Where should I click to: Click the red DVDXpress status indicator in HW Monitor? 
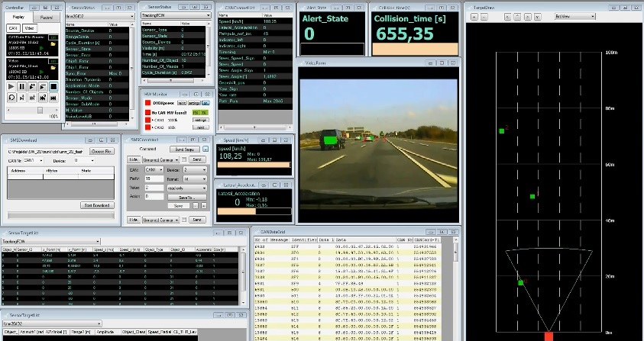[x=147, y=103]
